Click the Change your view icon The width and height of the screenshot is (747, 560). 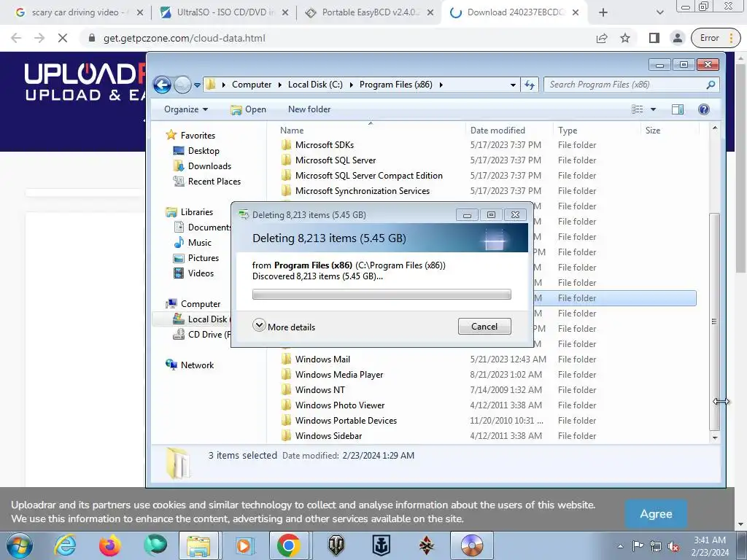click(637, 109)
